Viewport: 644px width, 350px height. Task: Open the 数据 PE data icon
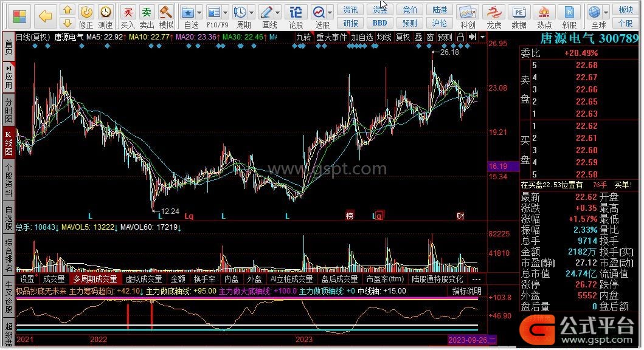519,12
